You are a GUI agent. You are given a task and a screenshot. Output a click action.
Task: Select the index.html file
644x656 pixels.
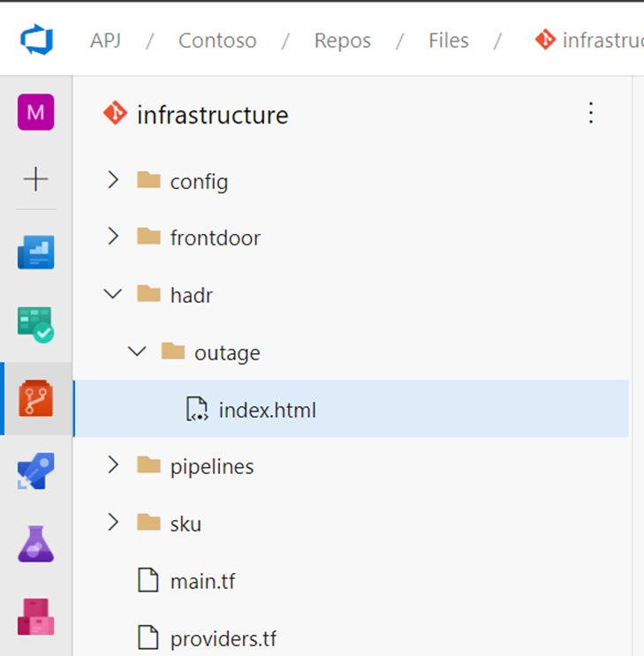(267, 410)
